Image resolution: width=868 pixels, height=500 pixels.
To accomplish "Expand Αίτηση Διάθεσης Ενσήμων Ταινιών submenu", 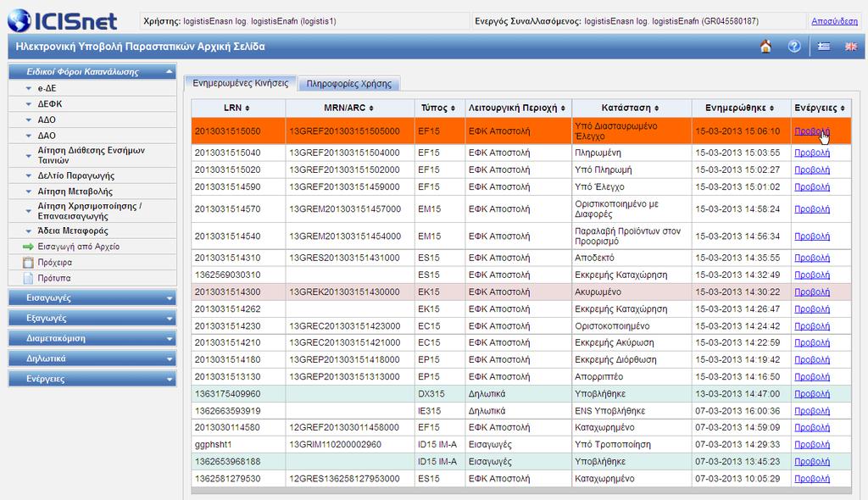I will pyautogui.click(x=29, y=156).
